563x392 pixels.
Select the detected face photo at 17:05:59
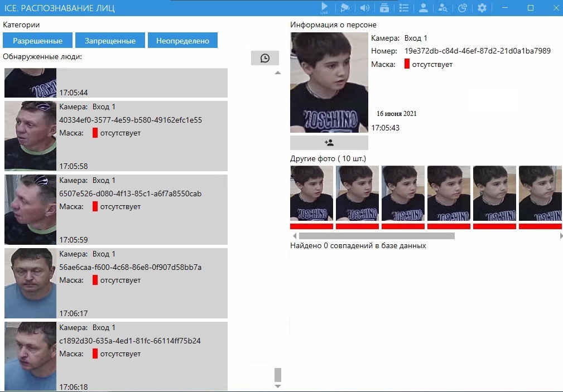31,209
